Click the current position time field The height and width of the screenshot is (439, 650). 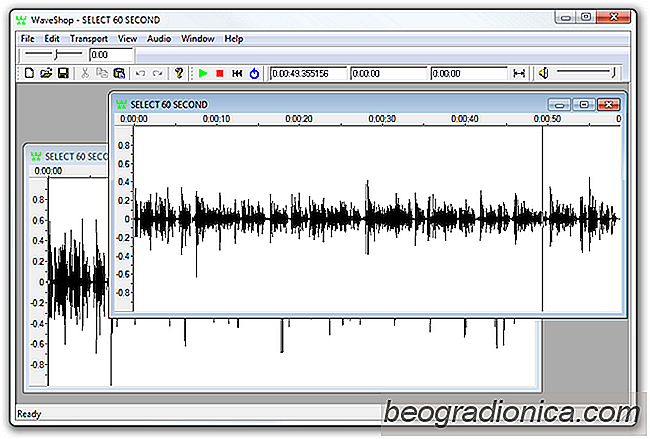[308, 73]
